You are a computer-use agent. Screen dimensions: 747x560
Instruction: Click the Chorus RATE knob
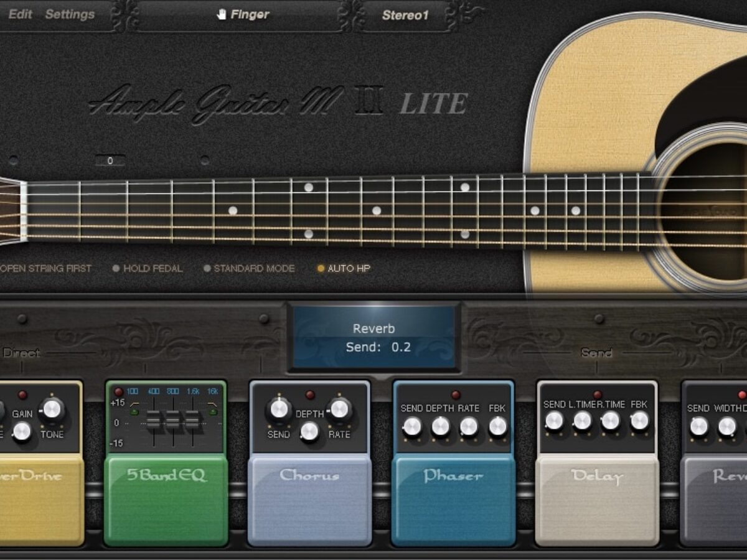point(339,409)
